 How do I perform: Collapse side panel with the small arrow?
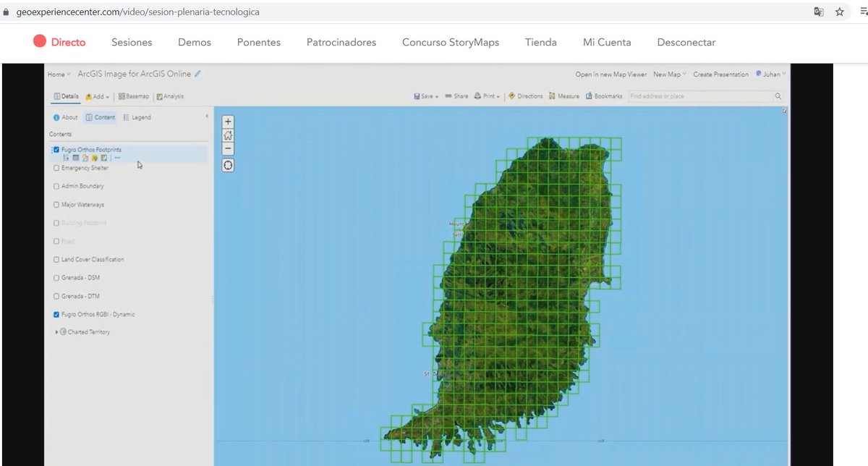tap(207, 116)
